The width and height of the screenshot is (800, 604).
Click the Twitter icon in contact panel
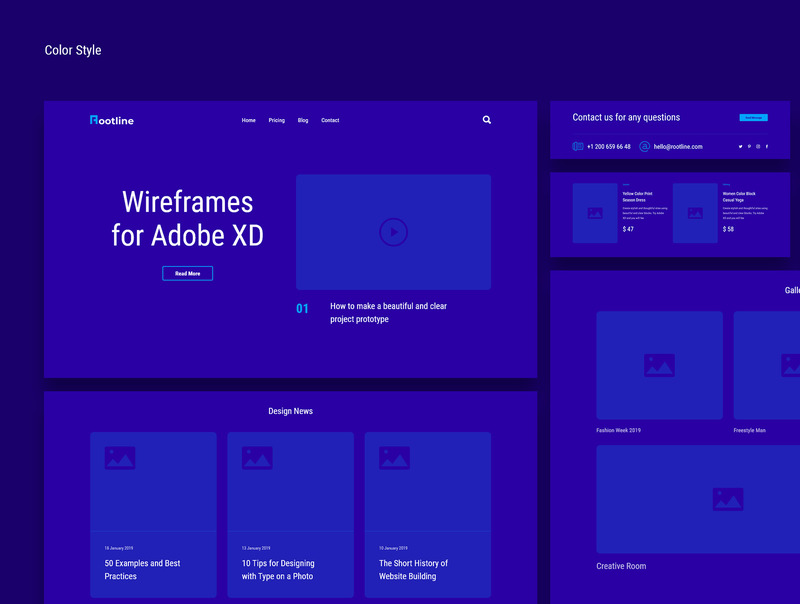click(x=740, y=146)
